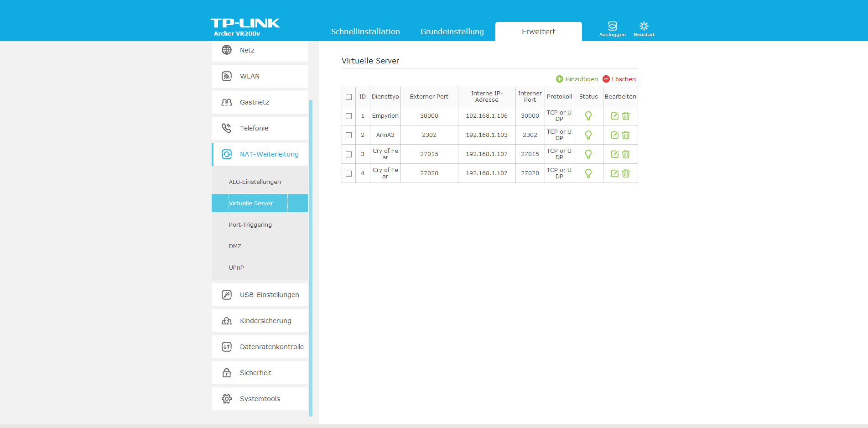Open the Schnellinstallation tab
The image size is (868, 428).
click(x=365, y=31)
